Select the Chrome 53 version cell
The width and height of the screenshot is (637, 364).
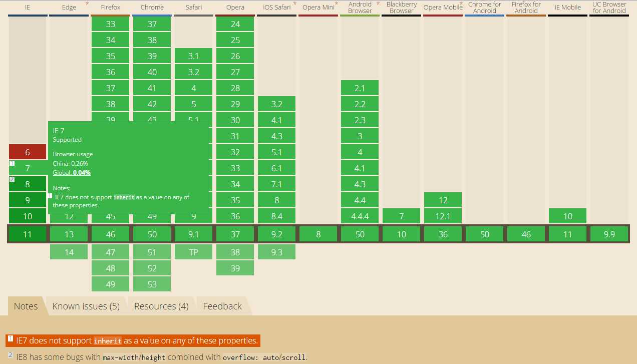(152, 284)
